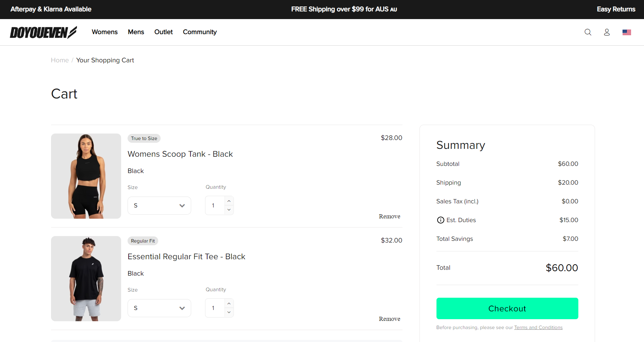Viewport: 644px width, 342px height.
Task: Open the search magnifier icon
Action: coord(588,32)
